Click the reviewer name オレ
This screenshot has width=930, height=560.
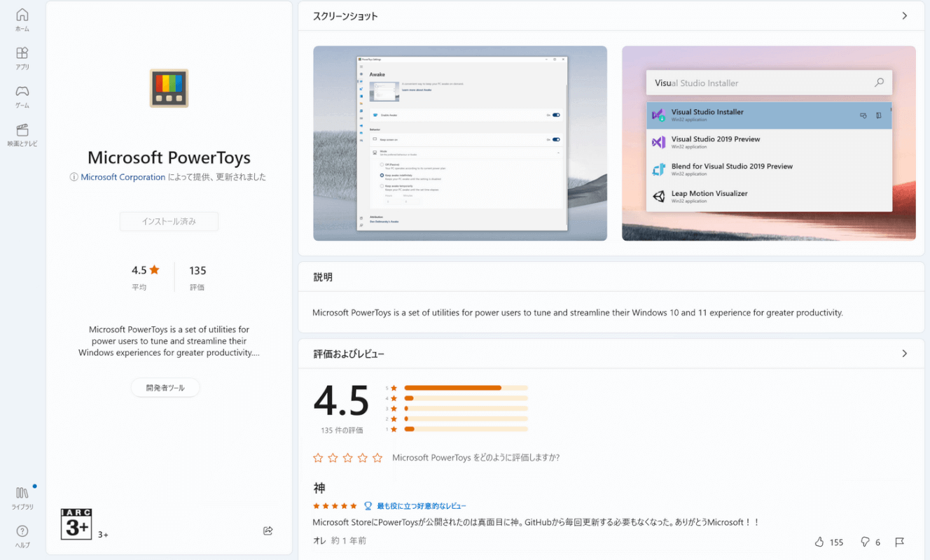(x=319, y=541)
